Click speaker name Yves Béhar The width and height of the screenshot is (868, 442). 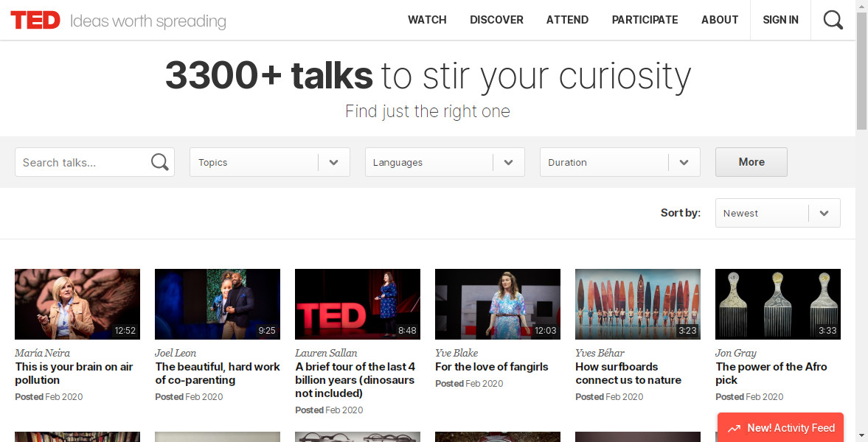click(600, 353)
